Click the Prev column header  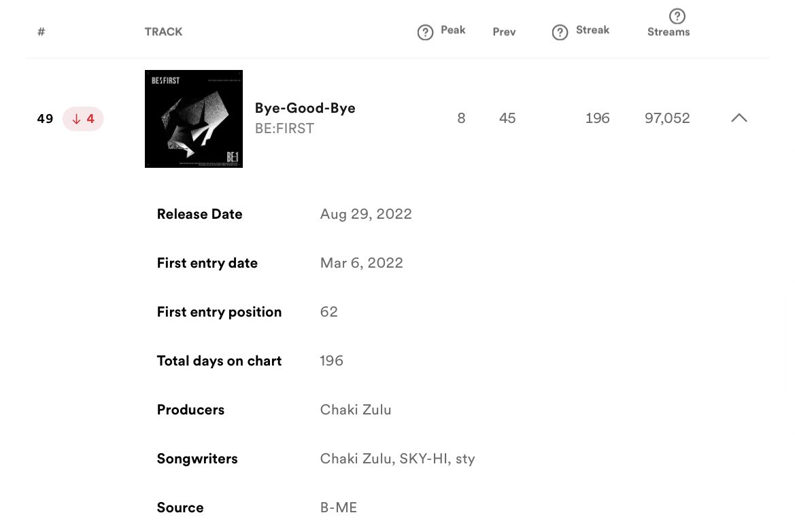click(x=504, y=32)
